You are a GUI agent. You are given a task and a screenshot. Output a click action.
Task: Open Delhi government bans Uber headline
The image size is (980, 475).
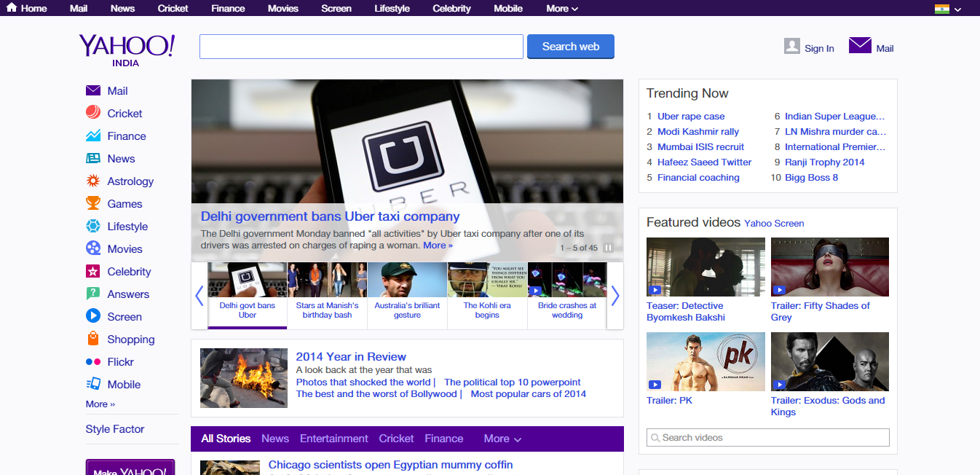pyautogui.click(x=330, y=216)
